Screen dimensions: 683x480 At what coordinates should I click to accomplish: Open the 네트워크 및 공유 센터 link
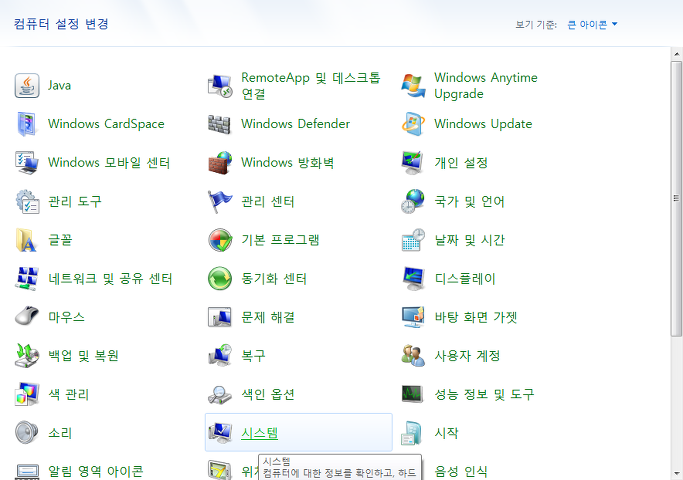pos(110,278)
